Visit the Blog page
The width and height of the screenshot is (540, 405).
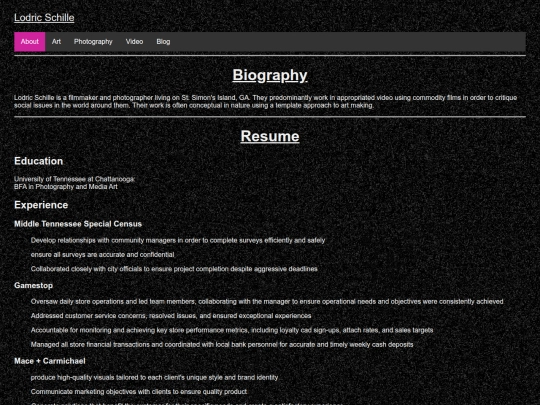click(x=163, y=42)
